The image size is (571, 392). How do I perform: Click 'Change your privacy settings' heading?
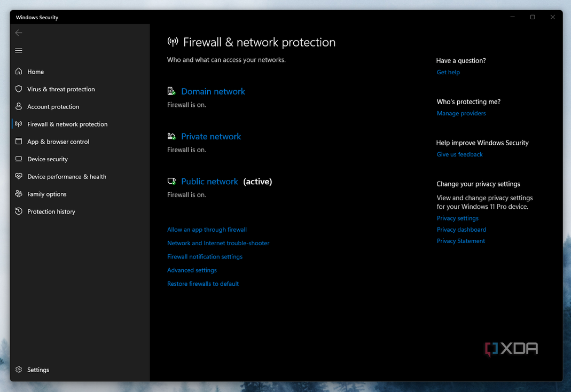point(478,184)
